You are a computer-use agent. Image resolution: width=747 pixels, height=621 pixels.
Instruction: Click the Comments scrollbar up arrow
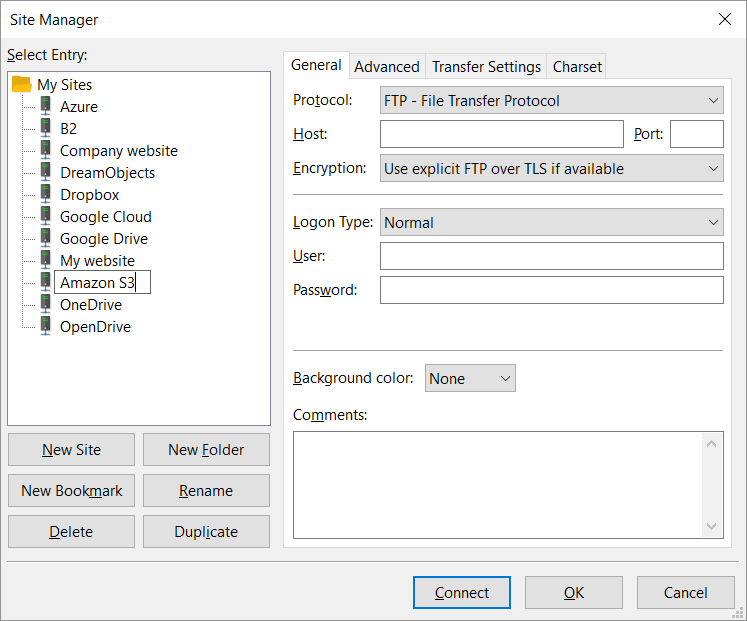pyautogui.click(x=712, y=444)
